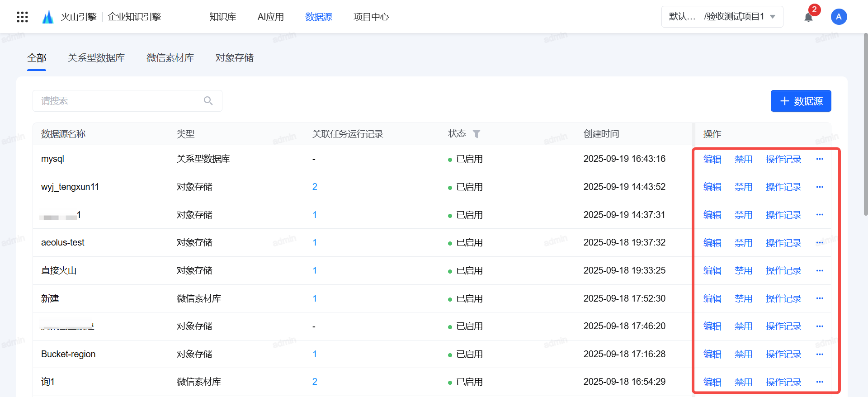Click the notification bell icon
The image size is (868, 397).
pyautogui.click(x=808, y=17)
